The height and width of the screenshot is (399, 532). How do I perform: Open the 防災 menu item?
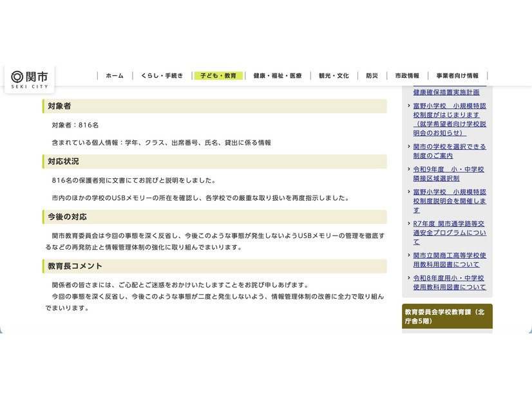372,75
